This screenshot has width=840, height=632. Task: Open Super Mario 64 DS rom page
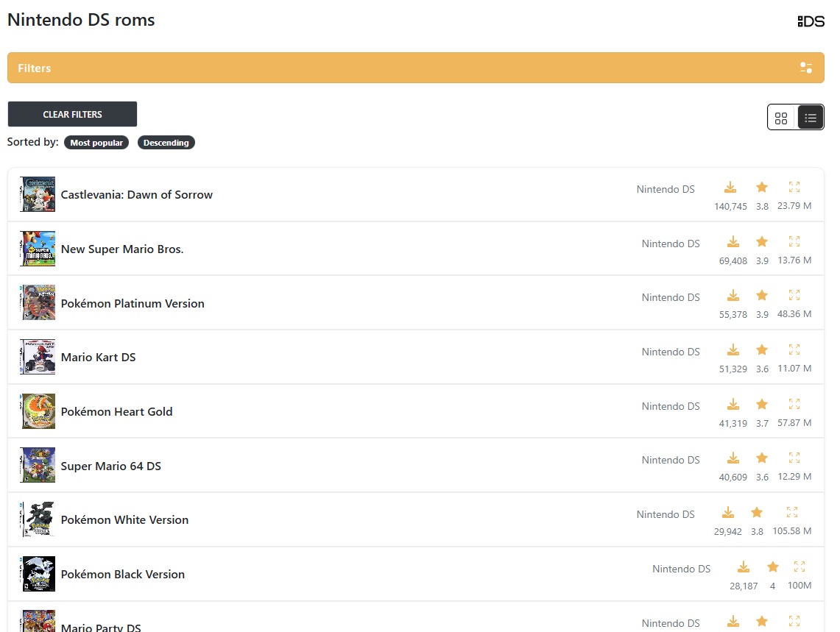point(111,466)
